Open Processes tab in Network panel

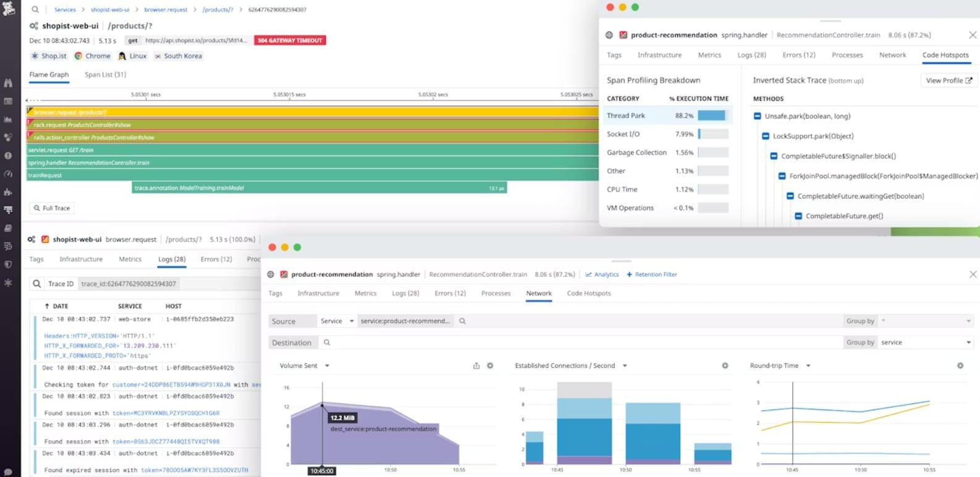496,293
